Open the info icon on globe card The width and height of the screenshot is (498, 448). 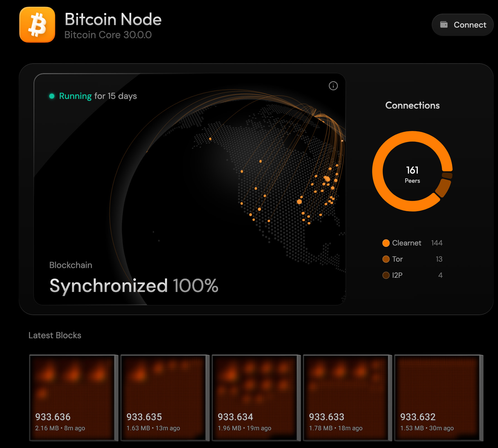[333, 86]
